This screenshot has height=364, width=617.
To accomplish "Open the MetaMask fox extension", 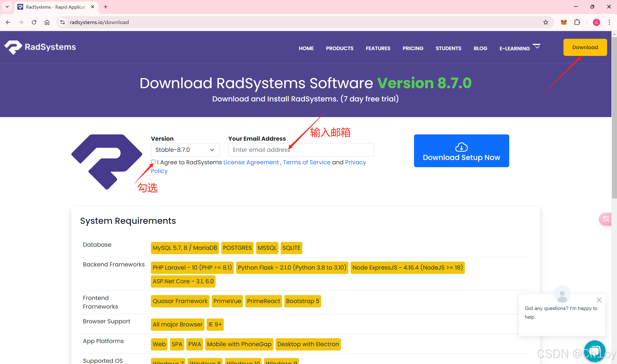I will (x=564, y=22).
